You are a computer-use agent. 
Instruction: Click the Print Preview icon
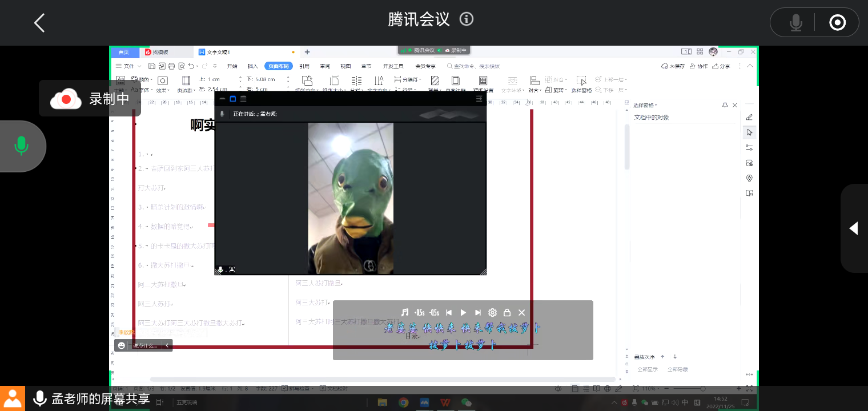click(x=181, y=66)
